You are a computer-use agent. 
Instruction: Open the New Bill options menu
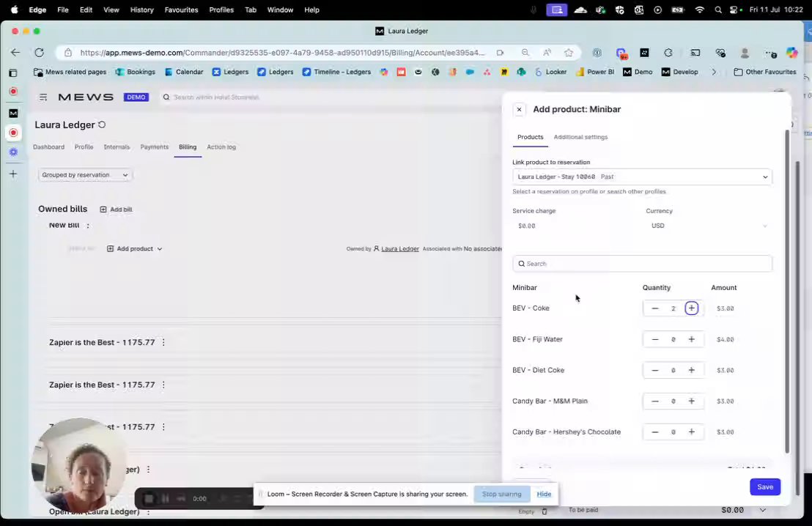click(88, 225)
